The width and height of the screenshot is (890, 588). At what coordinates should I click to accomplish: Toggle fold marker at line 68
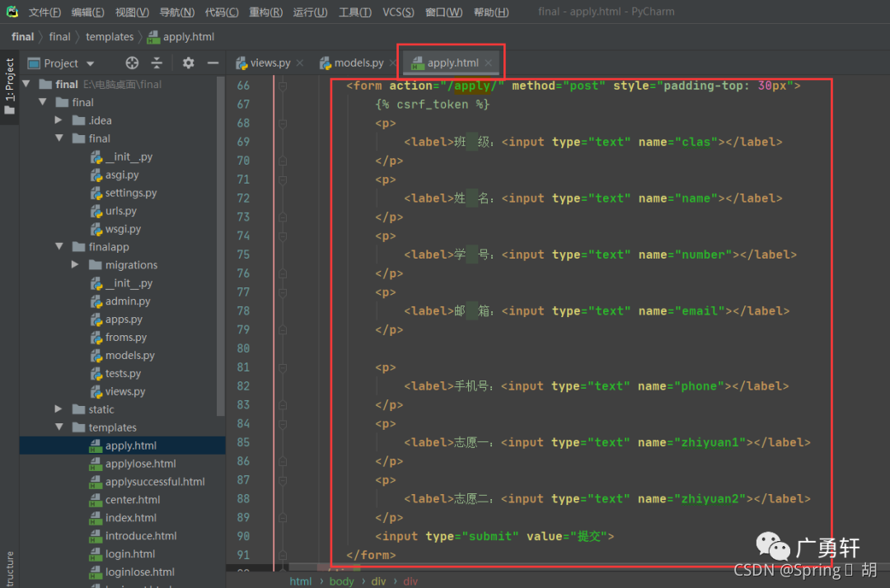pyautogui.click(x=283, y=124)
